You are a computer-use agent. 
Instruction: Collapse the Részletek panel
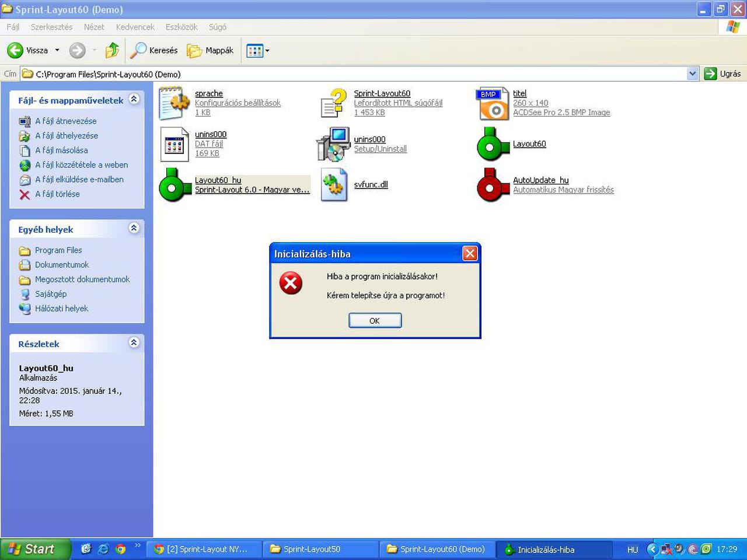click(134, 342)
